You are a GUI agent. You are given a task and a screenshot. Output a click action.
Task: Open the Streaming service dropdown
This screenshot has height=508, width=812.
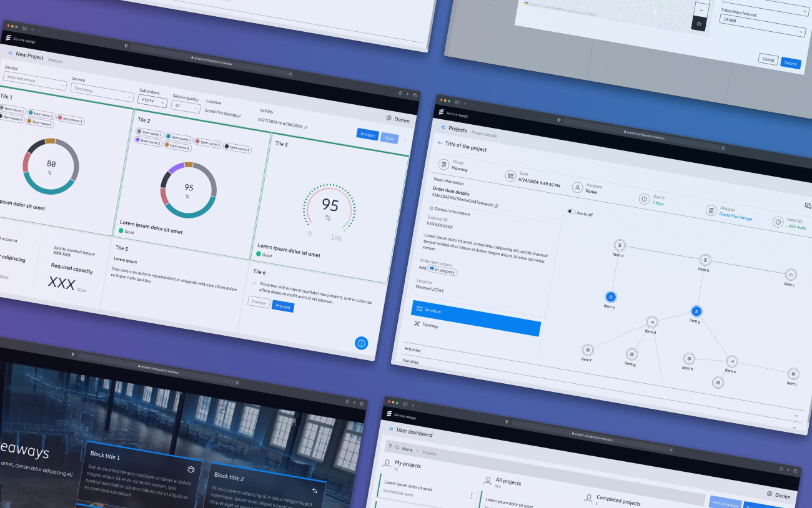102,92
